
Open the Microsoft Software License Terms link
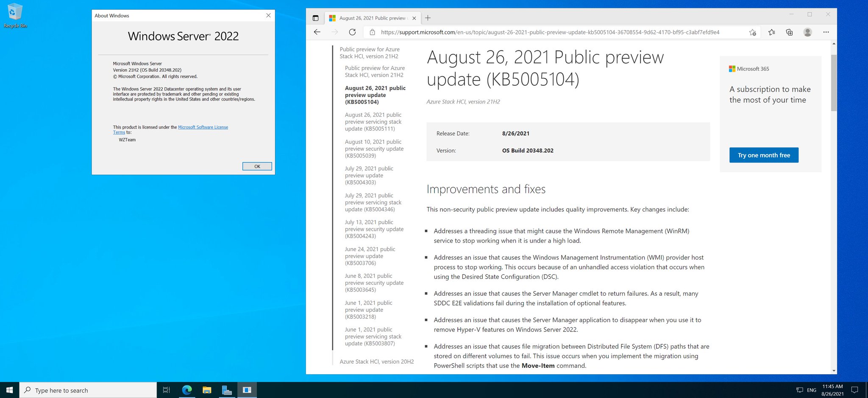[x=203, y=127]
